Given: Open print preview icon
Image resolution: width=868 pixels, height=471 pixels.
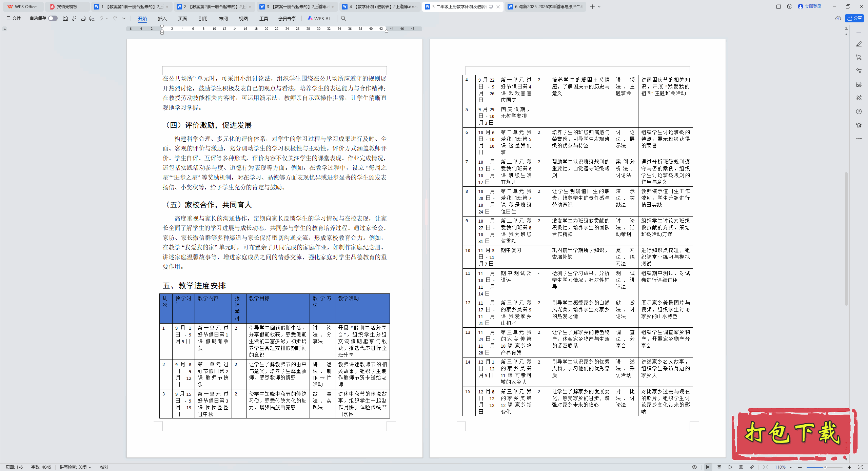Looking at the screenshot, I should coord(92,18).
